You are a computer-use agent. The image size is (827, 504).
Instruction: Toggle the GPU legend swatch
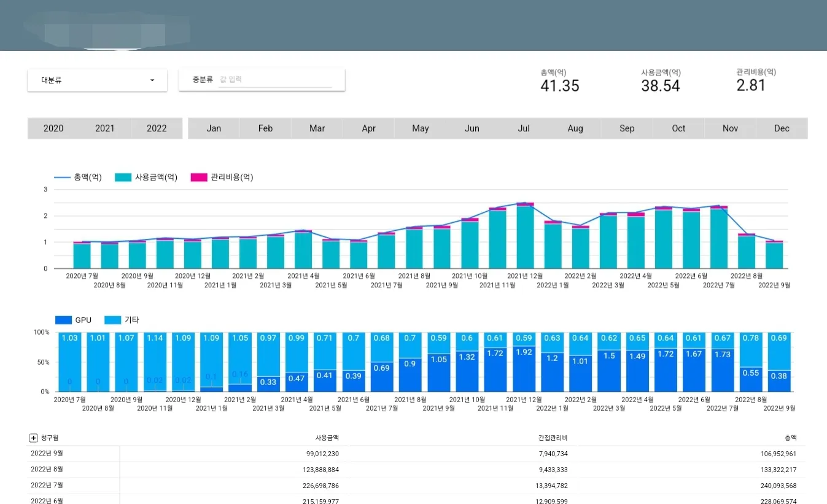(63, 320)
